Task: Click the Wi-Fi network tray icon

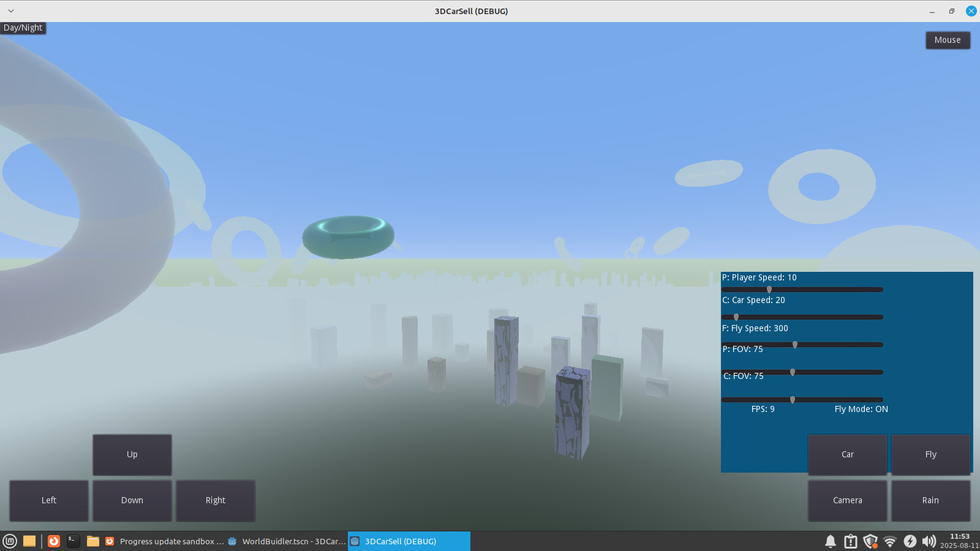Action: (890, 541)
